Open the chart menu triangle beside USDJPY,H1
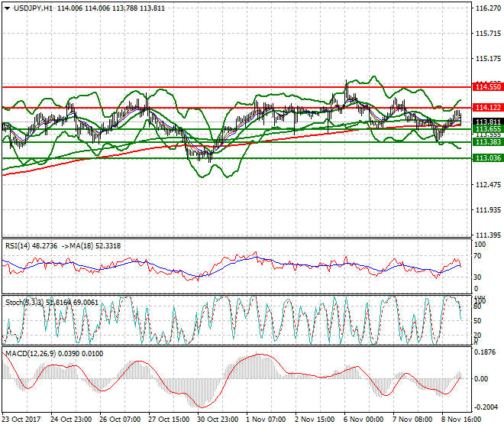Screen dimensions: 504x428 pos(7,7)
